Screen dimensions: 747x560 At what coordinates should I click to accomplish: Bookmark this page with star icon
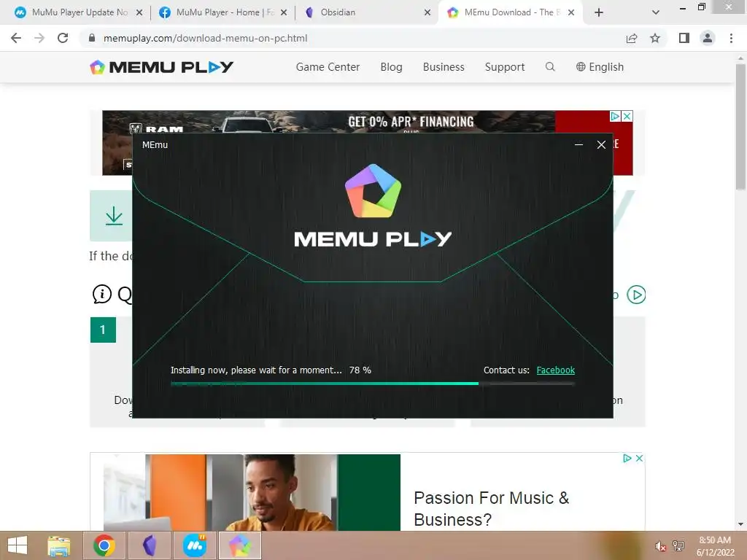tap(655, 38)
